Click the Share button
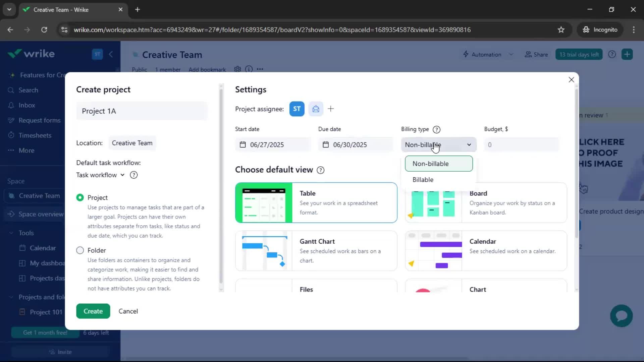Image resolution: width=644 pixels, height=362 pixels. click(536, 54)
